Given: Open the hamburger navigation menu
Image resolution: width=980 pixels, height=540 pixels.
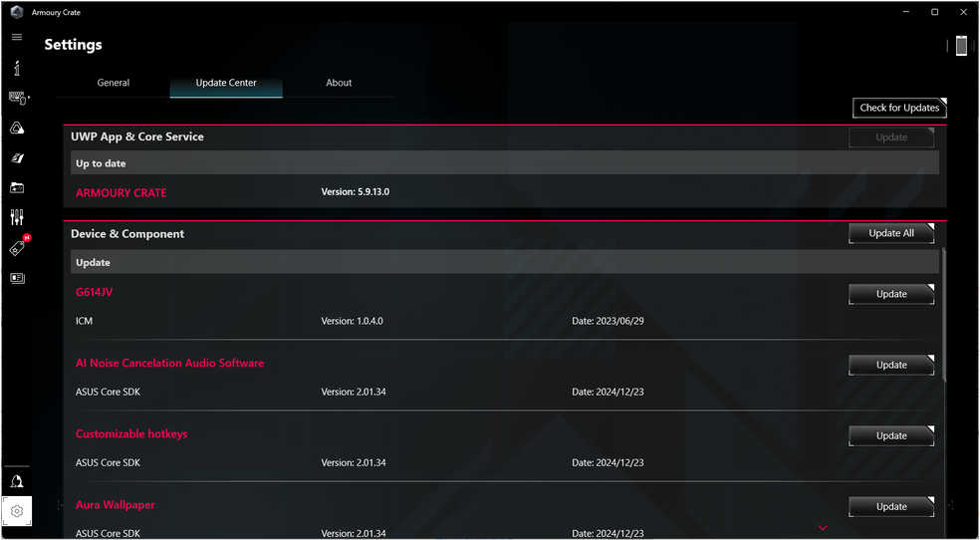Looking at the screenshot, I should click(x=17, y=37).
